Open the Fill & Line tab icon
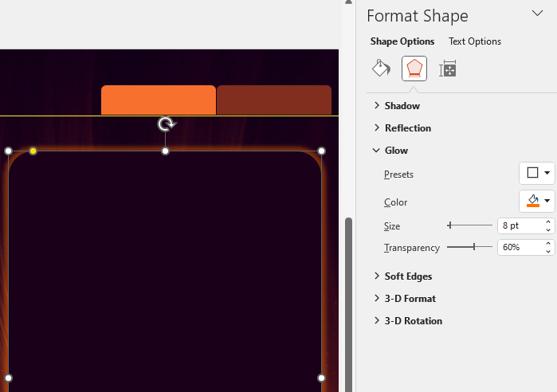The height and width of the screenshot is (392, 557). [381, 69]
